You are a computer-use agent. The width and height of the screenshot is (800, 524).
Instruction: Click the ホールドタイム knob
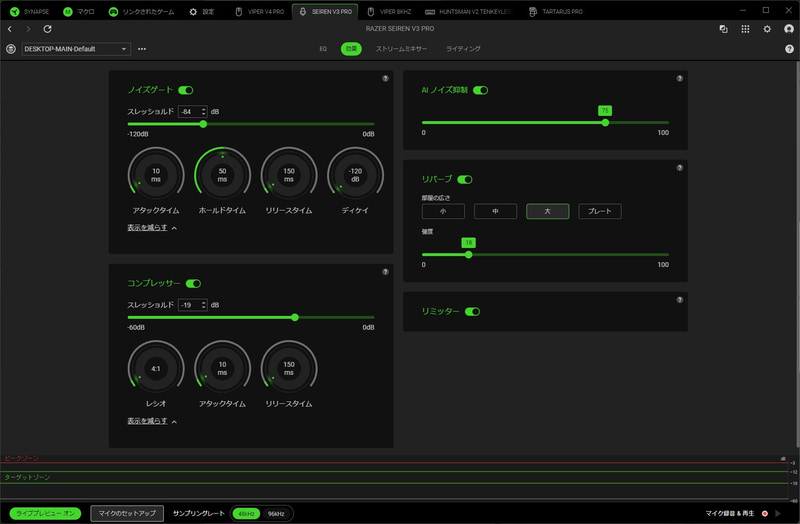[x=222, y=175]
